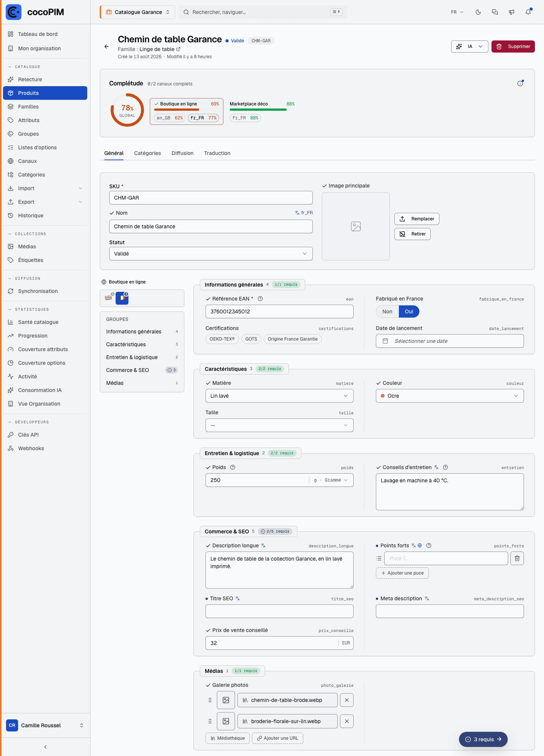Open the Statut dropdown
The width and height of the screenshot is (544, 756).
[x=211, y=254]
